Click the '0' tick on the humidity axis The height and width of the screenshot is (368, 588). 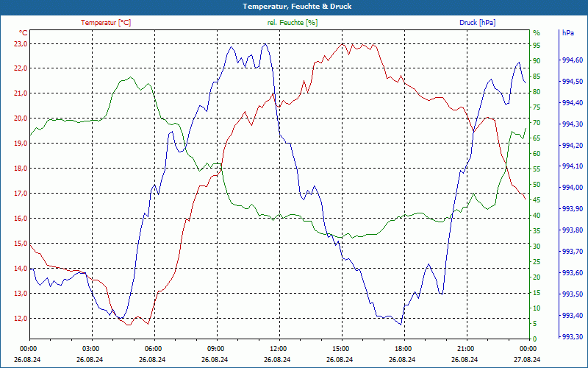click(535, 339)
